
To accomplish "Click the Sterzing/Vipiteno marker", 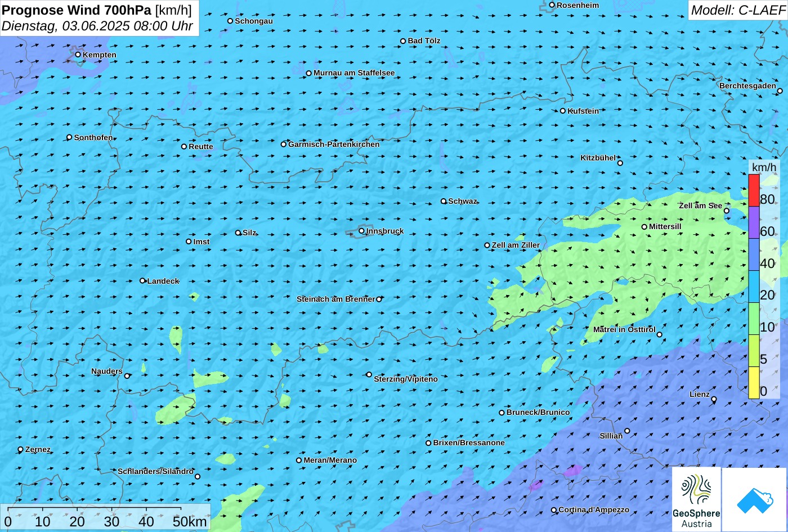I will pos(369,374).
